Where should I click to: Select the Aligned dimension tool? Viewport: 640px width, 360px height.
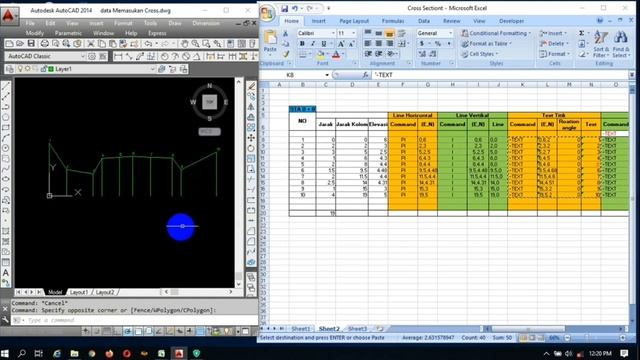(129, 56)
